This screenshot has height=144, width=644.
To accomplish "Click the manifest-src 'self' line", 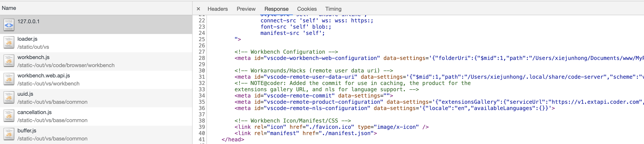I will point(292,33).
